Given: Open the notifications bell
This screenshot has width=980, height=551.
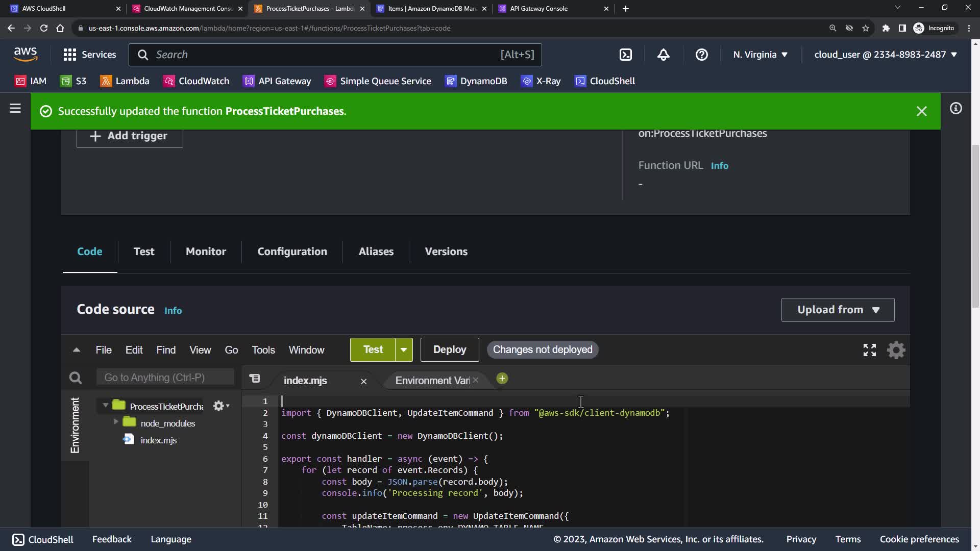Looking at the screenshot, I should pyautogui.click(x=664, y=55).
